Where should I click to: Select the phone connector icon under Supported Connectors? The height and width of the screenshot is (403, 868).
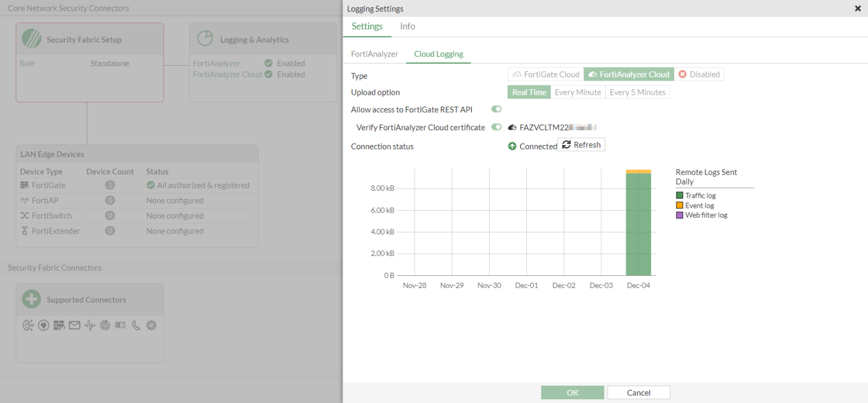(x=136, y=325)
